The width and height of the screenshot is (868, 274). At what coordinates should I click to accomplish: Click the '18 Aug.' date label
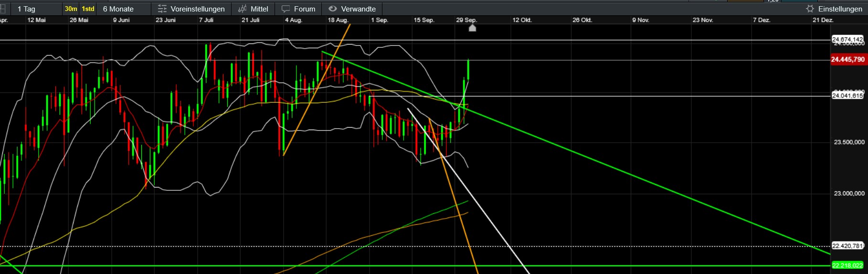338,20
